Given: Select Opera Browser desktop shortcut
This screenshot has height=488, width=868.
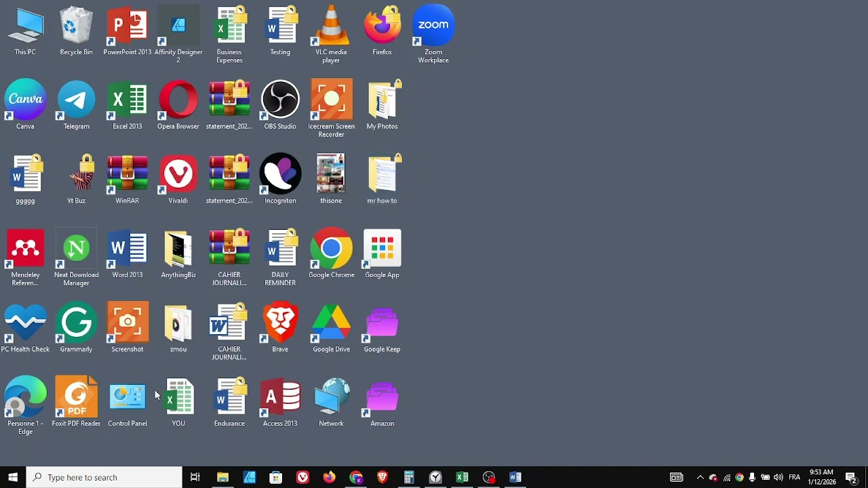Looking at the screenshot, I should point(178,106).
